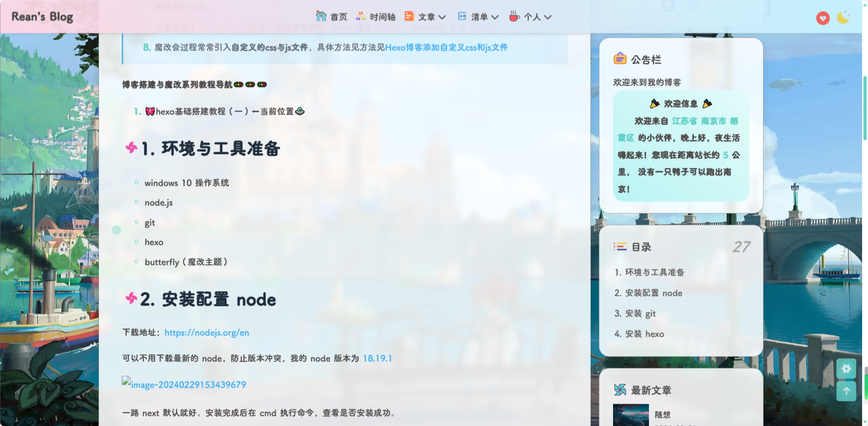Image resolution: width=868 pixels, height=426 pixels.
Task: Open the 随想 article thumbnail
Action: [x=631, y=415]
